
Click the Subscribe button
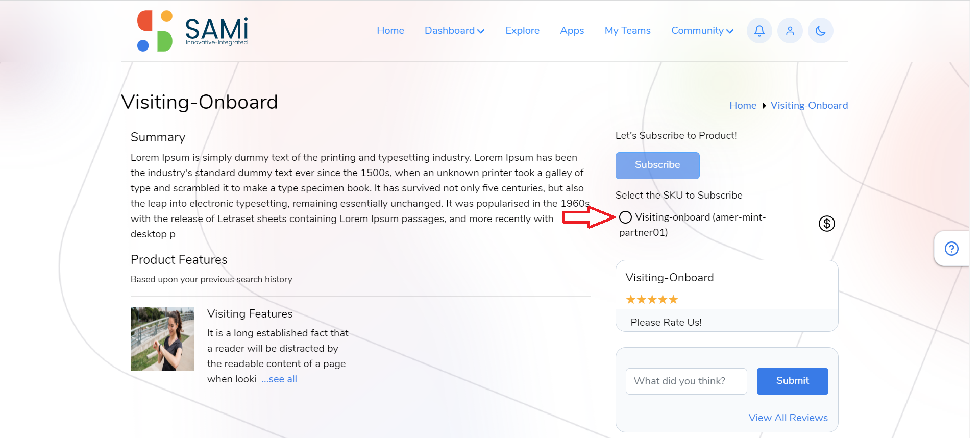coord(657,165)
